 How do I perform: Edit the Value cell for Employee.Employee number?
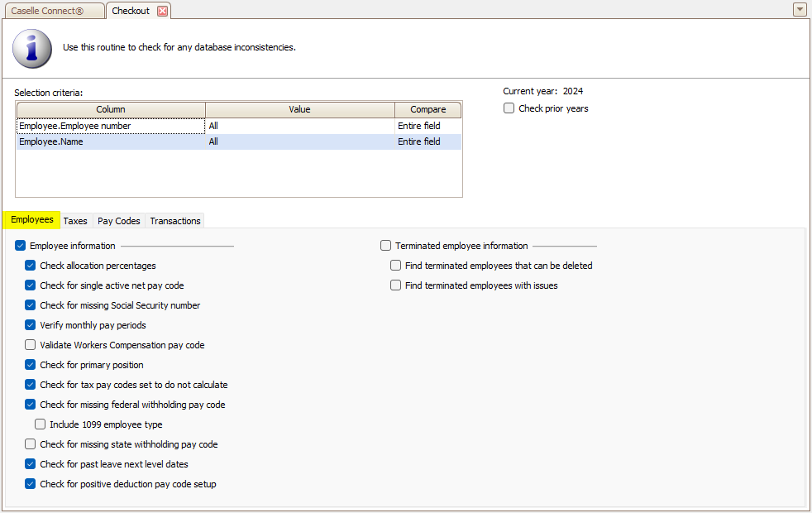pos(300,126)
